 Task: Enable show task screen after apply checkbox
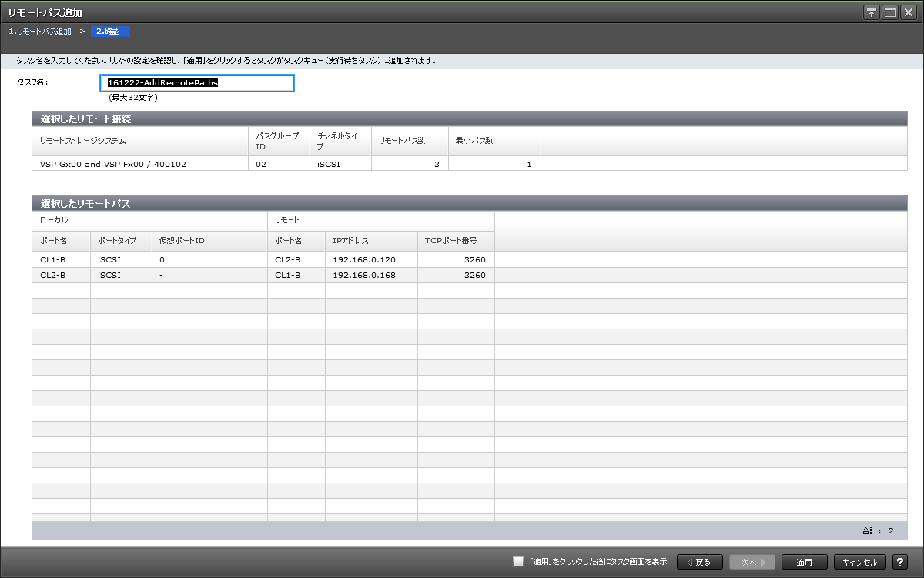(518, 562)
